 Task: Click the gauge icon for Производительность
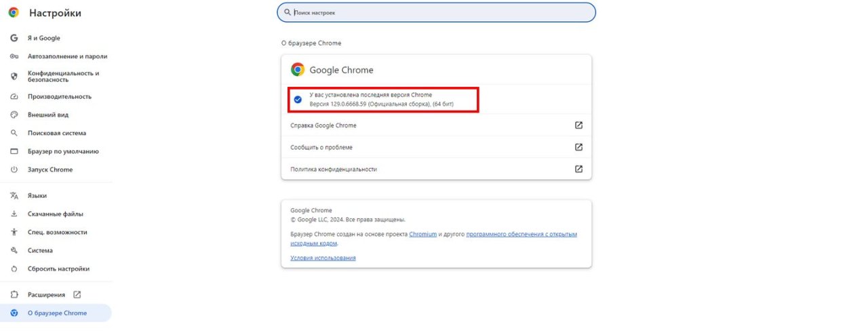pyautogui.click(x=14, y=96)
